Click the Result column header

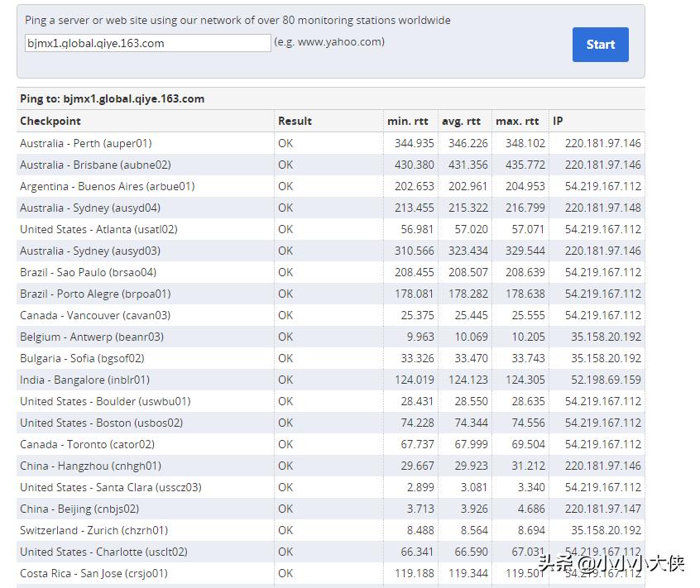295,121
